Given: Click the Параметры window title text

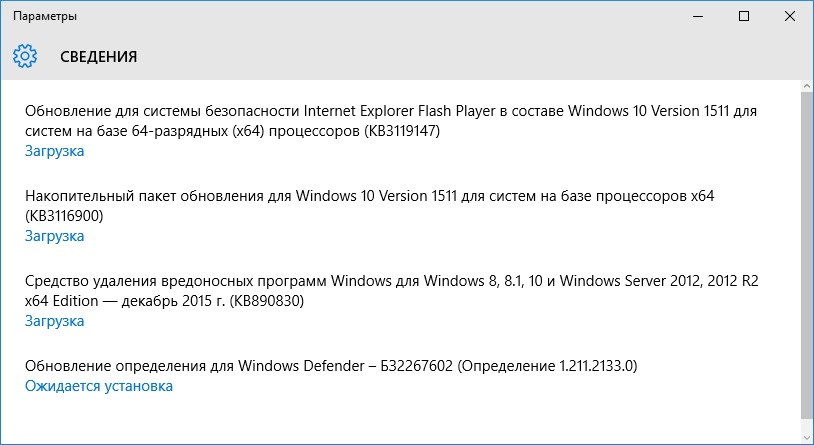Looking at the screenshot, I should point(45,16).
